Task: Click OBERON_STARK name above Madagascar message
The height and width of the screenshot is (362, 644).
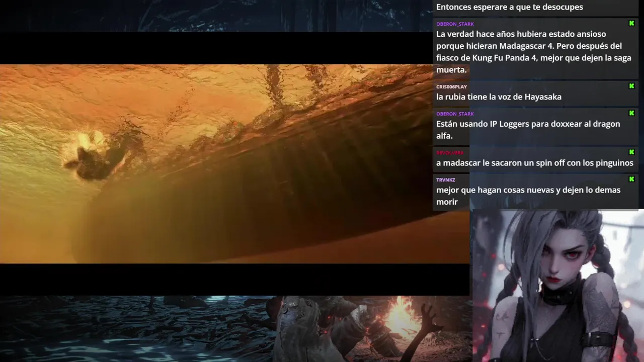Action: click(x=455, y=24)
